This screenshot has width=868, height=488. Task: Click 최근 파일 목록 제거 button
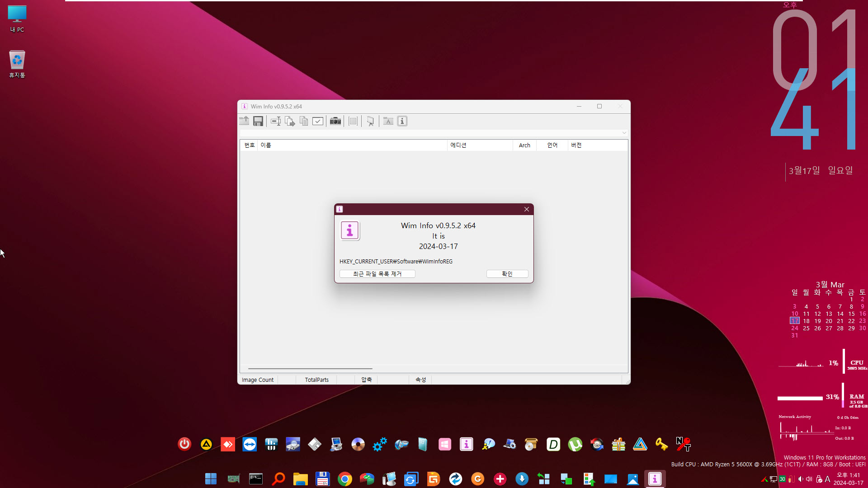pyautogui.click(x=377, y=274)
